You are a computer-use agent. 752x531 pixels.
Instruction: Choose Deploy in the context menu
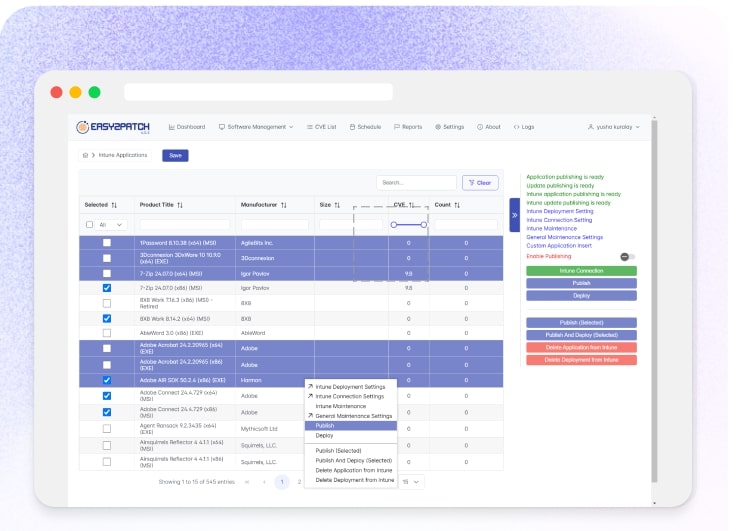[x=351, y=436]
